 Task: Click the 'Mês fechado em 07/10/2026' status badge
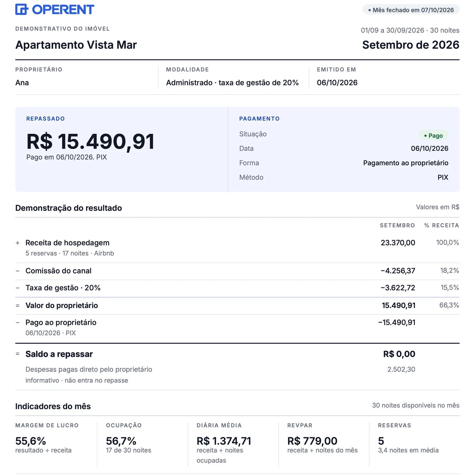[411, 10]
